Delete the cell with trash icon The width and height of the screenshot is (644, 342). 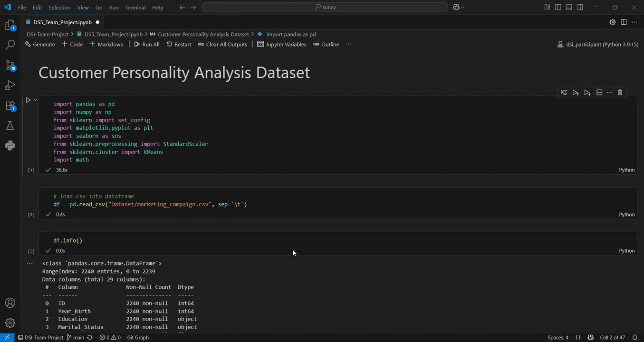pos(620,93)
